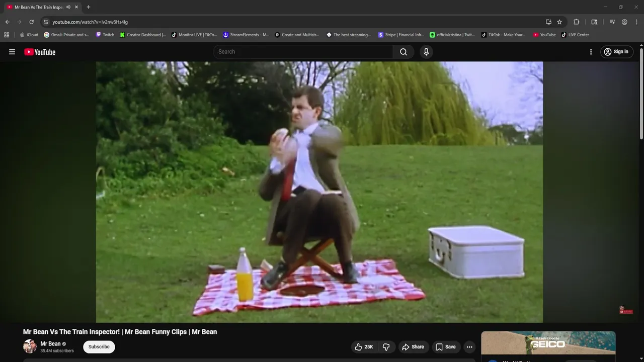This screenshot has height=362, width=644.
Task: Open more actions ellipsis under video
Action: coord(469,347)
